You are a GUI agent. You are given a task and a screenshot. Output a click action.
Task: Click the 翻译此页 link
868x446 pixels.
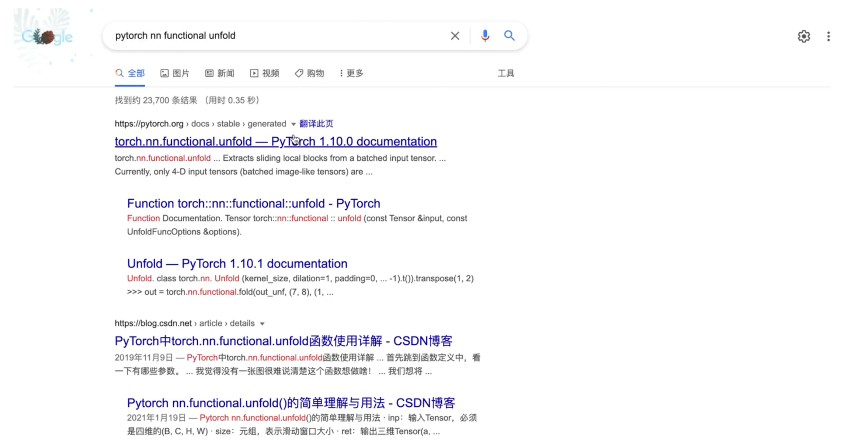pos(316,124)
